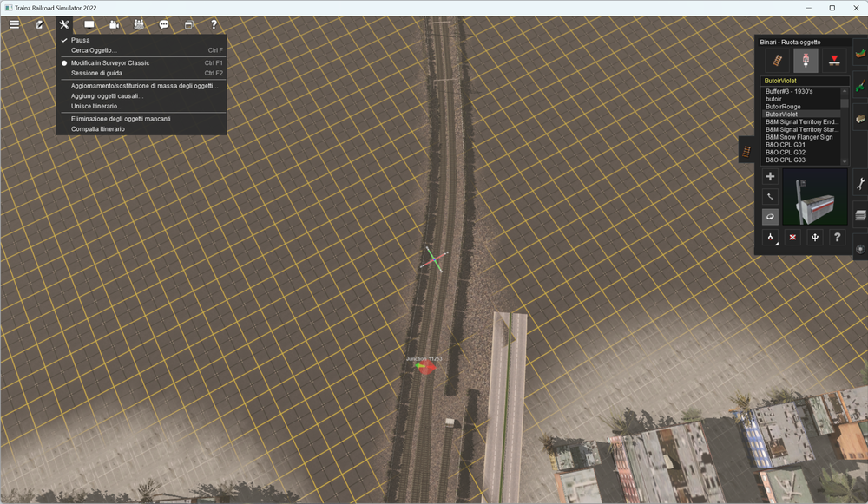Open the main hamburger menu

(15, 24)
